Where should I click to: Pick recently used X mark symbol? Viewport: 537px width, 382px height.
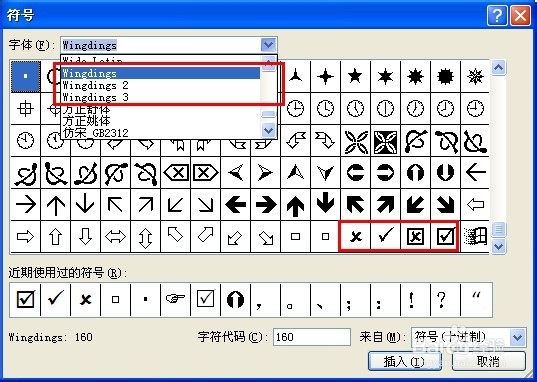tap(86, 299)
